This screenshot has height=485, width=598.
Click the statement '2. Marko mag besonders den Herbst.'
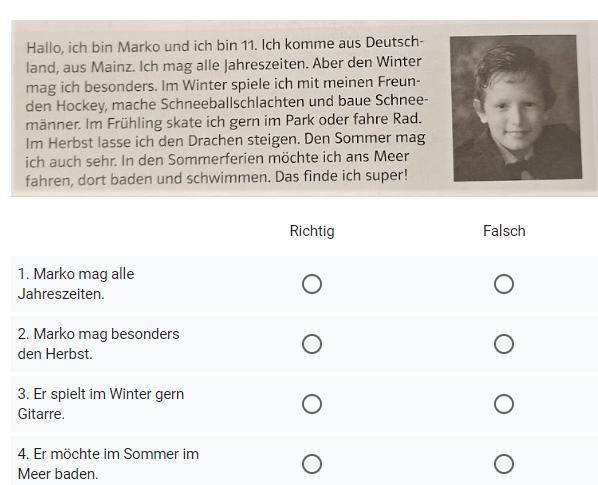click(98, 344)
